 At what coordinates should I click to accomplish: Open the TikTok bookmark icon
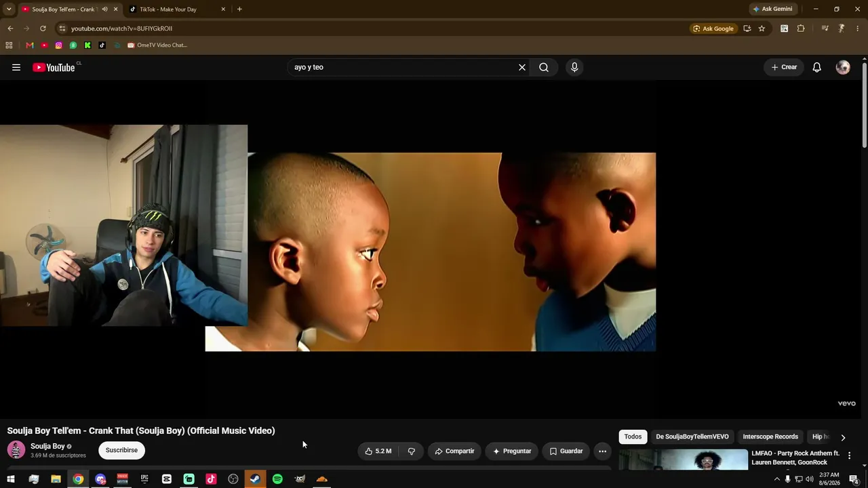pyautogui.click(x=102, y=45)
